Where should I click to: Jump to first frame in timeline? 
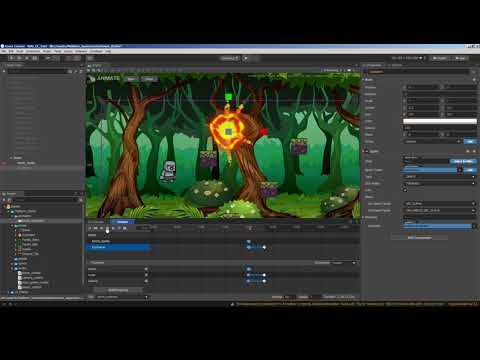tap(96, 228)
